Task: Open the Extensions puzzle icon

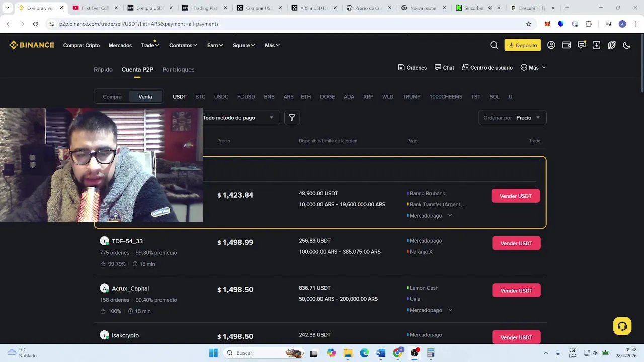Action: click(x=589, y=24)
